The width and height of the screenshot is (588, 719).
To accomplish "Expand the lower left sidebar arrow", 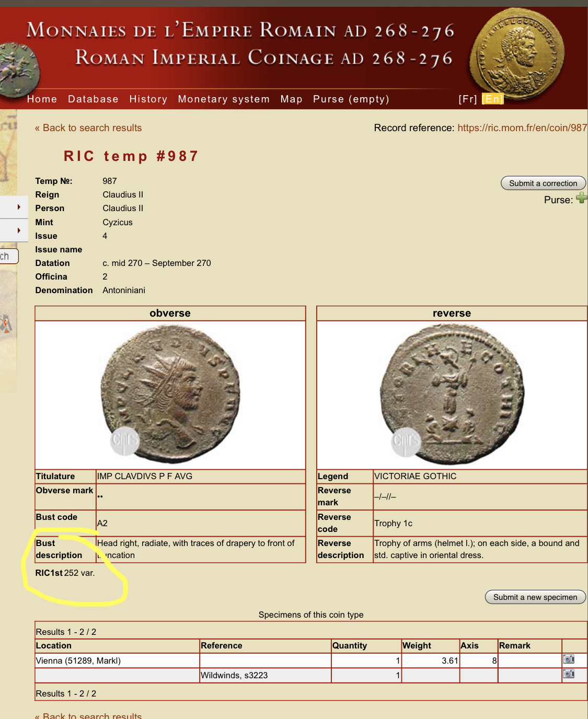I will pos(19,230).
